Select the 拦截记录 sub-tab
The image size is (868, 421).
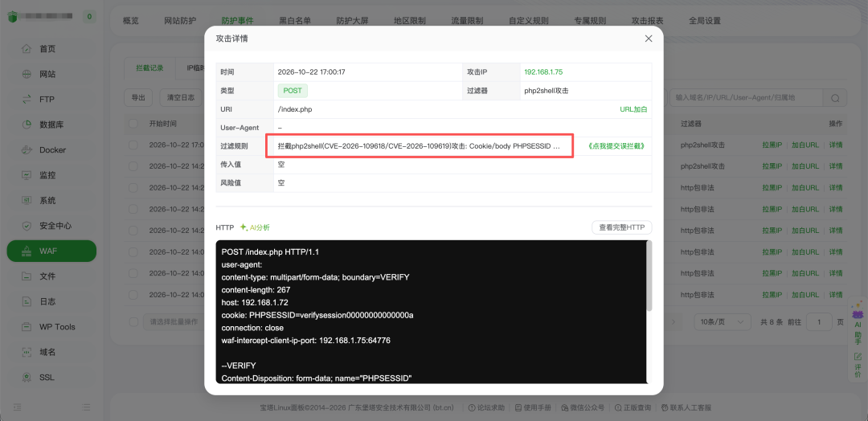coord(150,68)
